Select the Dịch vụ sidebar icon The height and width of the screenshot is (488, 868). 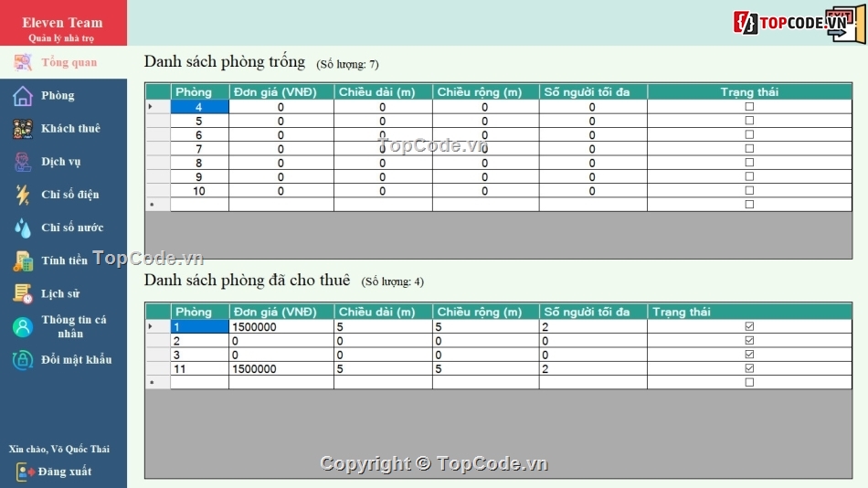(x=23, y=162)
